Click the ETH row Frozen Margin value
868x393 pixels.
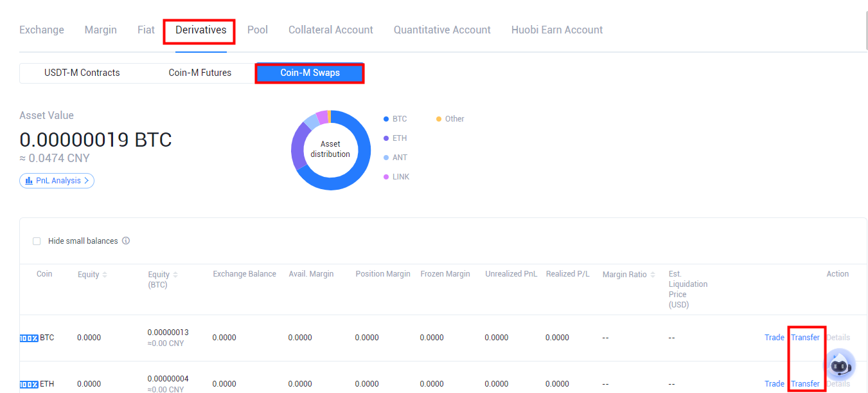click(432, 384)
